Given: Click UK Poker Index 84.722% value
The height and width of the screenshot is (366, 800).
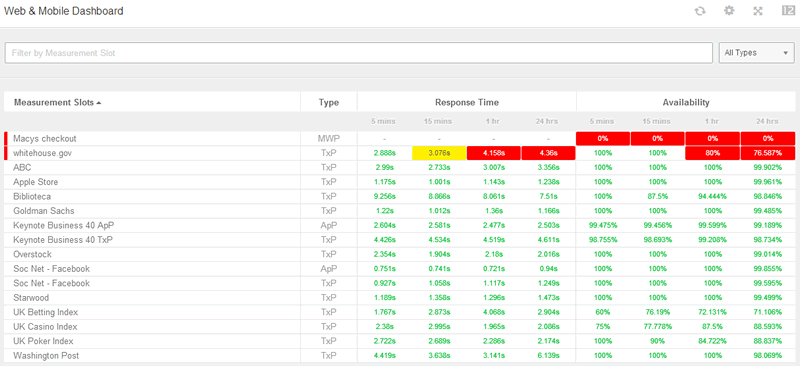Looking at the screenshot, I should [712, 341].
